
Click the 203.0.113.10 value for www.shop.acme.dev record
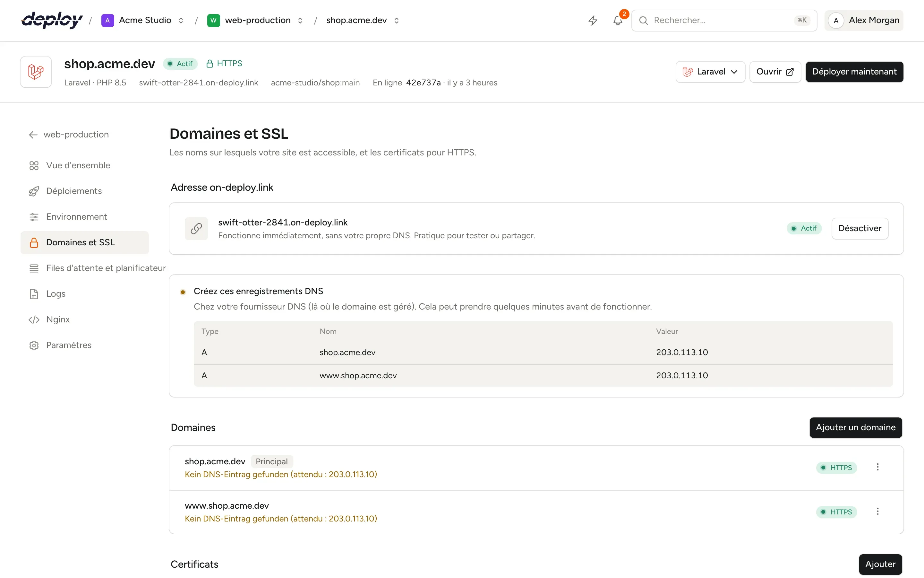[682, 375]
